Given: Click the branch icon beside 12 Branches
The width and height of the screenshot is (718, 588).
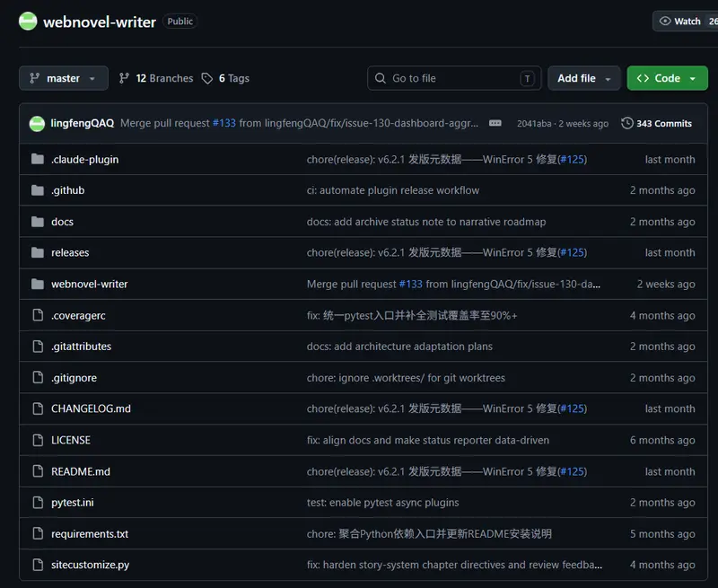Looking at the screenshot, I should pos(124,78).
